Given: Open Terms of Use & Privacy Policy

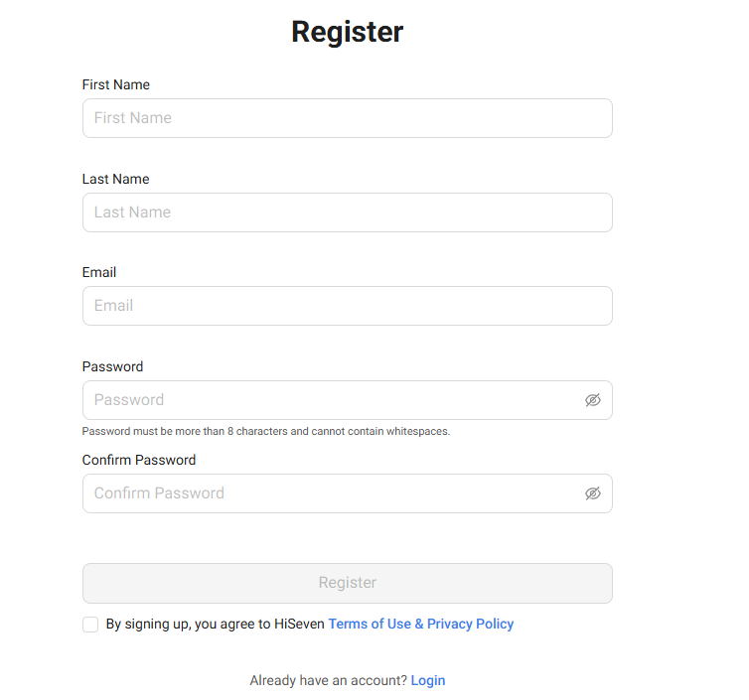Looking at the screenshot, I should tap(421, 624).
